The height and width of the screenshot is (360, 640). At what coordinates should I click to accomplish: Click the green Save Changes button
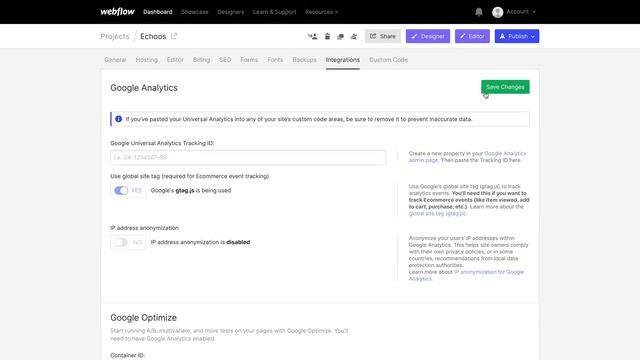[505, 87]
